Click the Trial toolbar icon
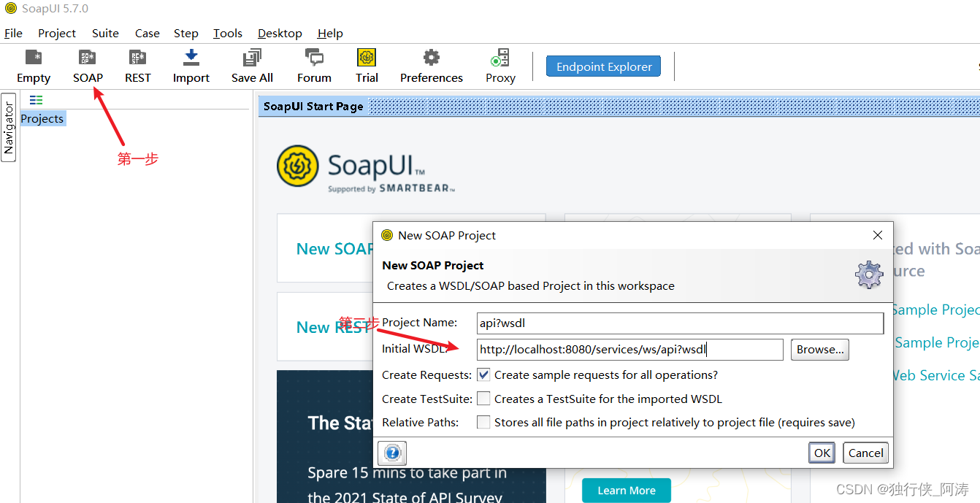Screen dimensions: 980x503 (x=367, y=66)
